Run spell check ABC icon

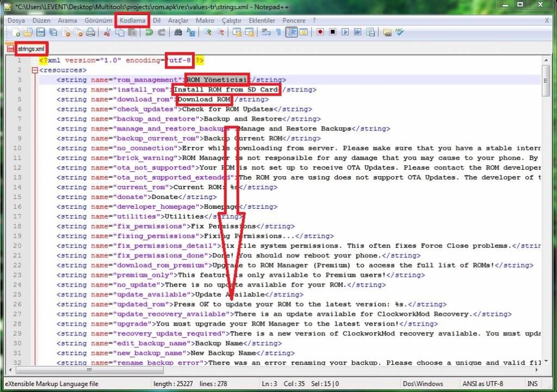coord(400,33)
